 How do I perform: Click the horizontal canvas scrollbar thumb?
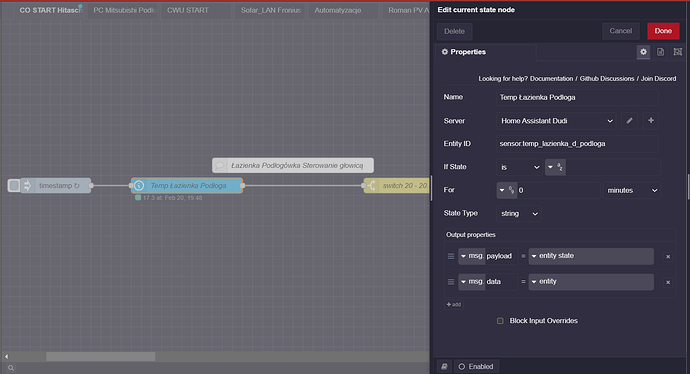tap(101, 356)
